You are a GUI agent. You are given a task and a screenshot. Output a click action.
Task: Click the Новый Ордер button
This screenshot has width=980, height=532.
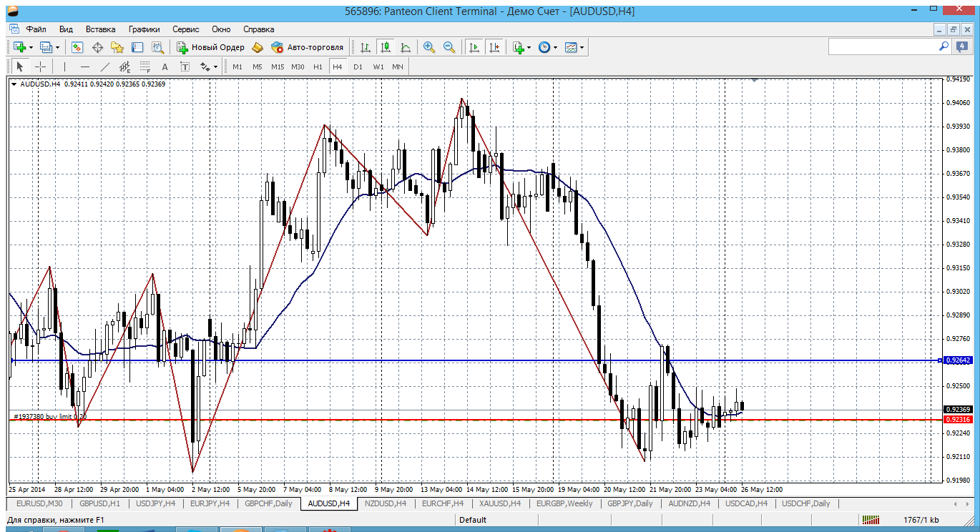point(211,47)
